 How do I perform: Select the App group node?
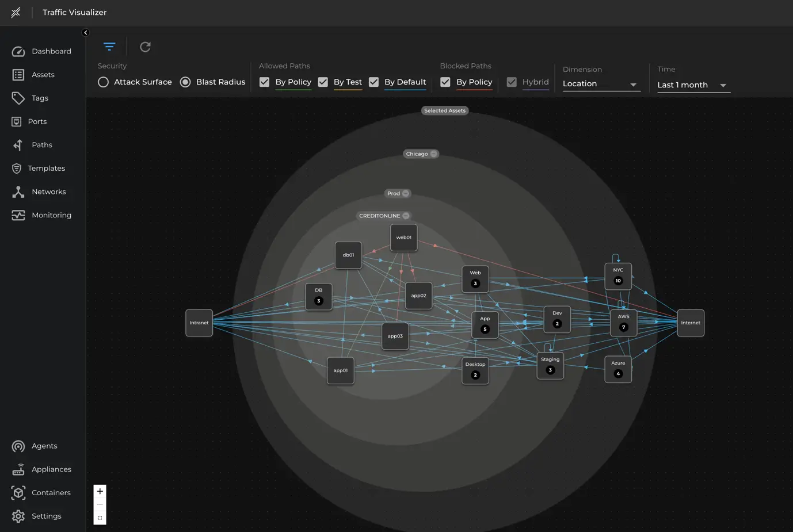click(x=485, y=324)
